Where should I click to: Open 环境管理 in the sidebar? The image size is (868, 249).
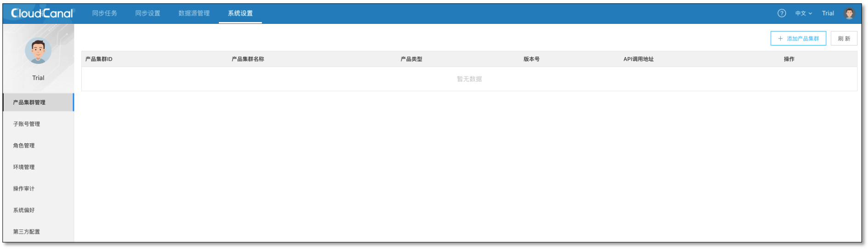(x=23, y=167)
